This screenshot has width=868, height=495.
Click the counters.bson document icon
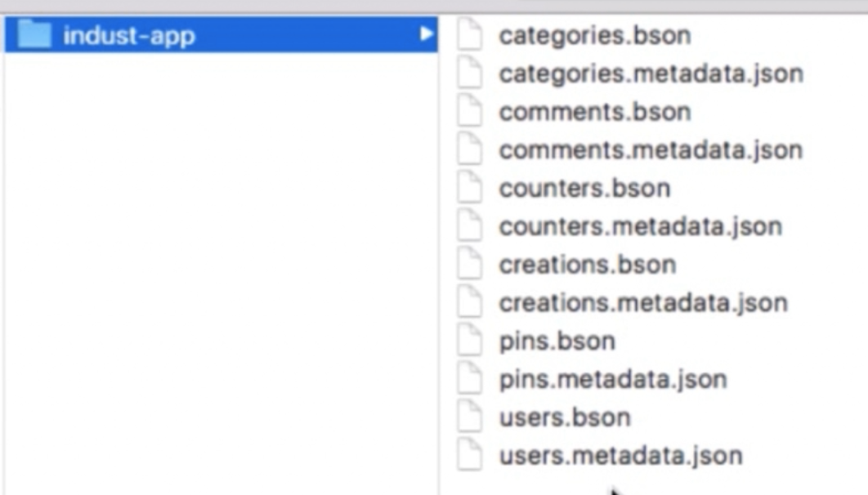pyautogui.click(x=469, y=189)
